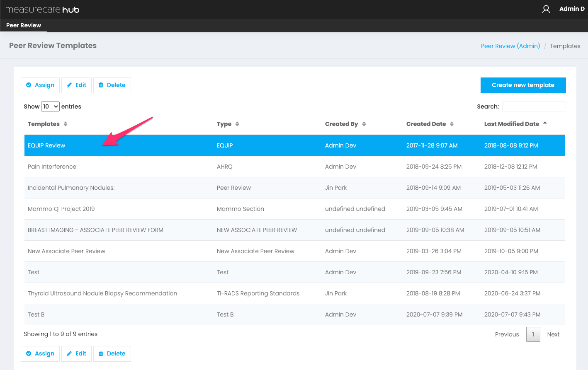
Task: Click the bottom Delete button
Action: [112, 354]
